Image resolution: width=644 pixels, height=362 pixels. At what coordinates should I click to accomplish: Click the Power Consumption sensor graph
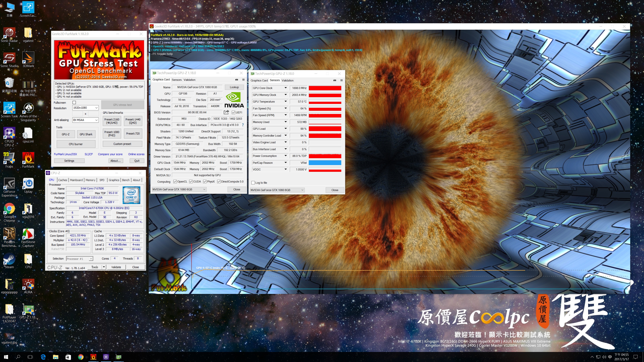tap(325, 156)
